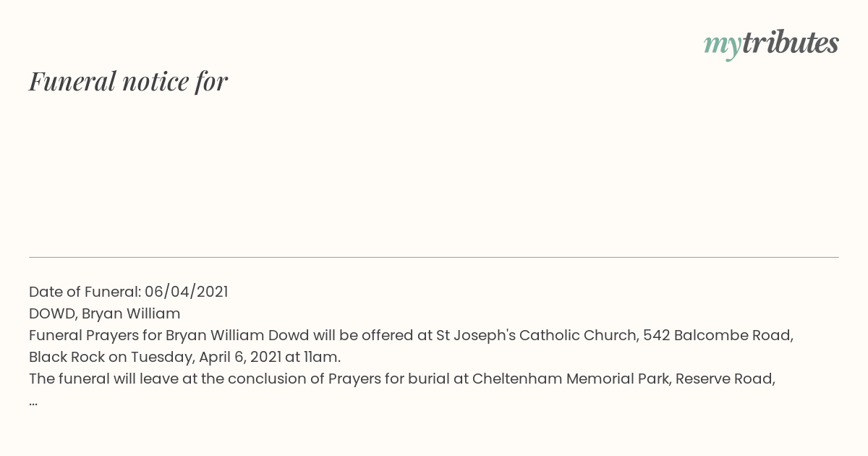Select the "Funeral notice for" heading
The width and height of the screenshot is (868, 456).
tap(128, 81)
